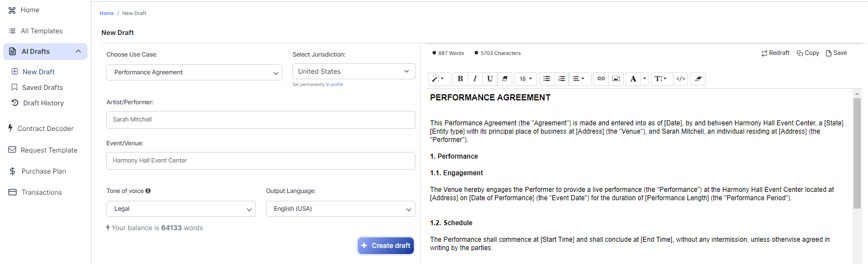Follow the profile link under jurisdiction

click(337, 84)
